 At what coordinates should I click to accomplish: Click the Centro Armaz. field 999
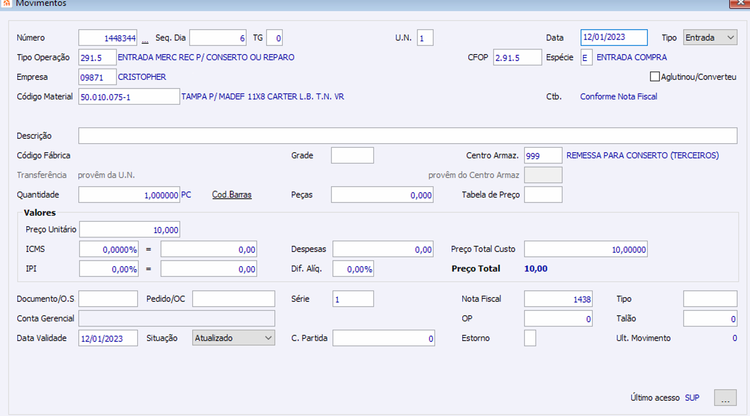click(543, 155)
